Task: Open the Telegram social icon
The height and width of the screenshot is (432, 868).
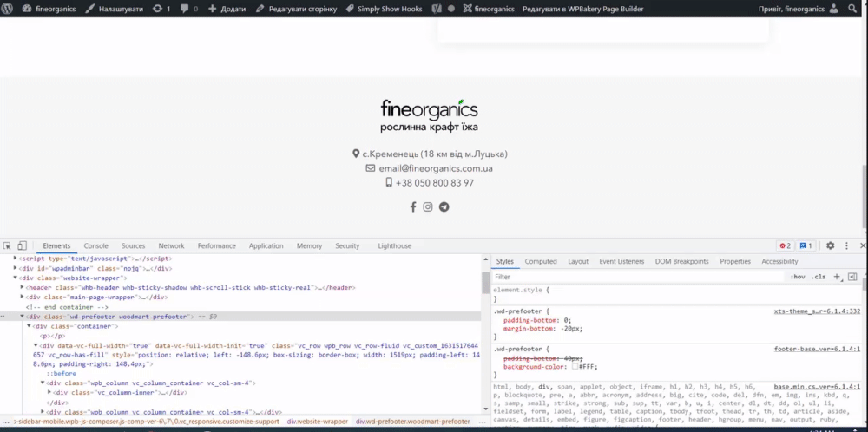Action: pyautogui.click(x=444, y=206)
